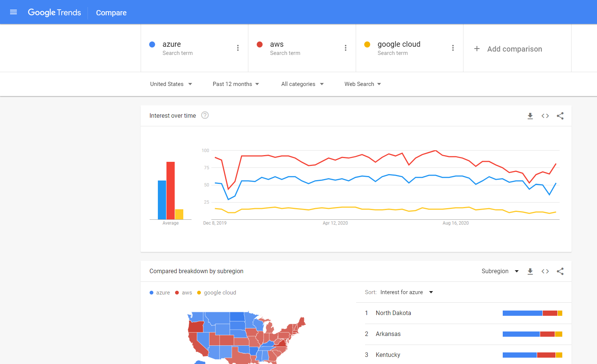Viewport: 597px width, 364px height.
Task: Open the Google Trends home logo
Action: click(54, 12)
